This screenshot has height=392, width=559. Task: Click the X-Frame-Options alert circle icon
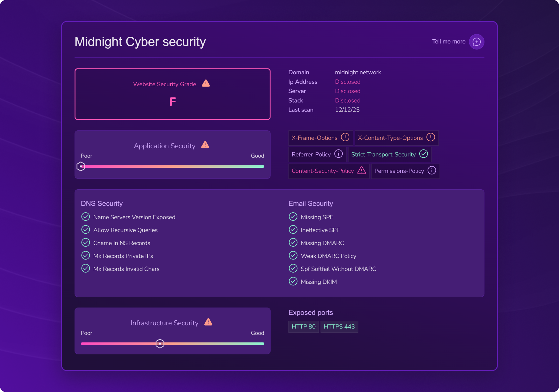(345, 137)
